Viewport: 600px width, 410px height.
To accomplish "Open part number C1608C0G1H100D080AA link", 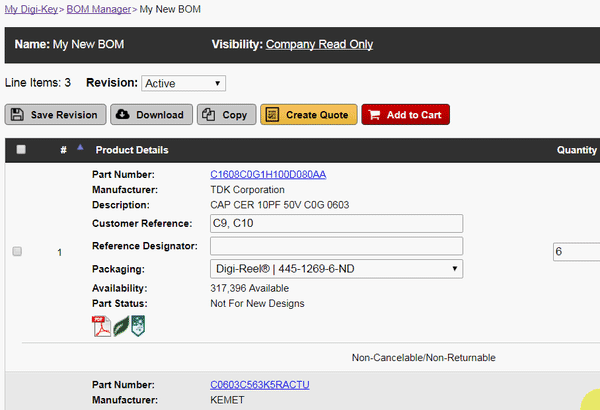I will pos(267,174).
